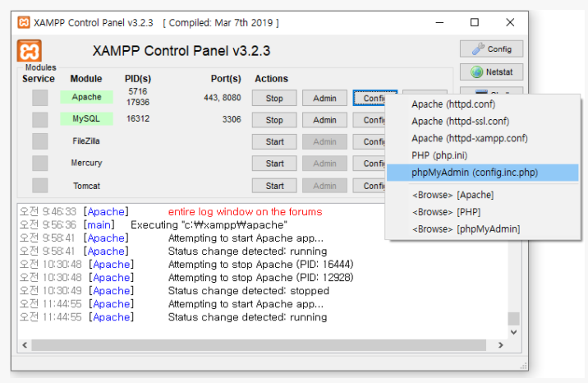Toggle the Tomcat service checkbox

click(39, 185)
